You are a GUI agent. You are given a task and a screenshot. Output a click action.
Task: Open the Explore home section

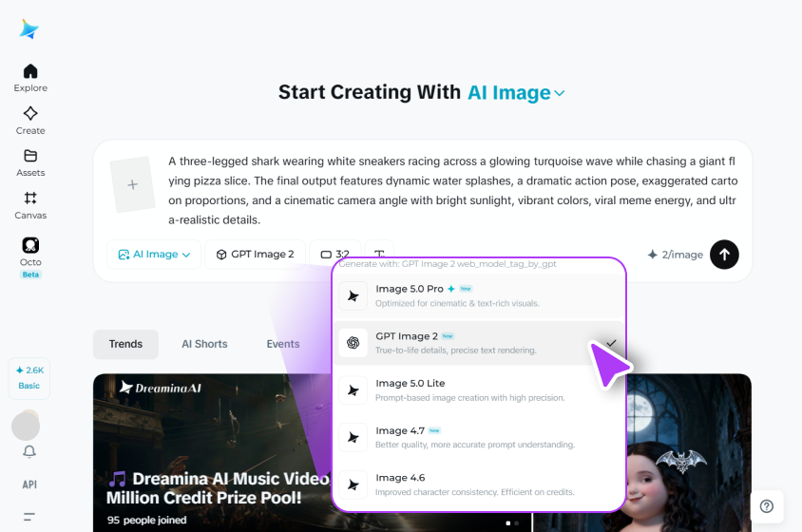click(30, 78)
